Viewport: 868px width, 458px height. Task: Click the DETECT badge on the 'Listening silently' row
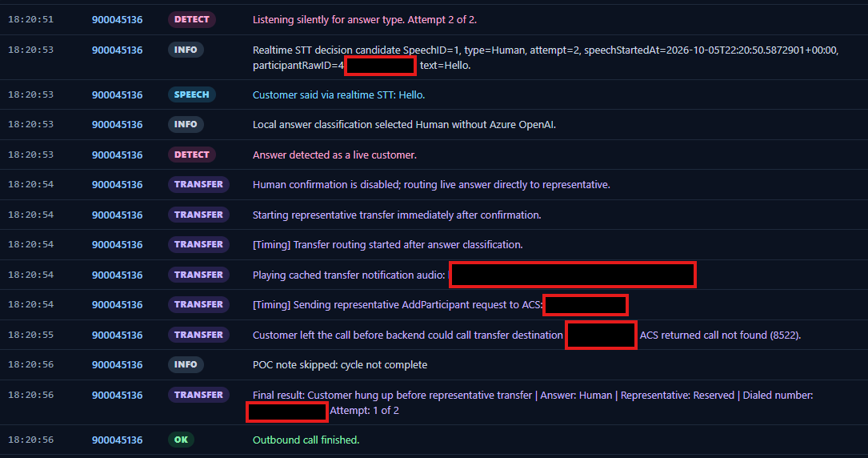pos(191,19)
